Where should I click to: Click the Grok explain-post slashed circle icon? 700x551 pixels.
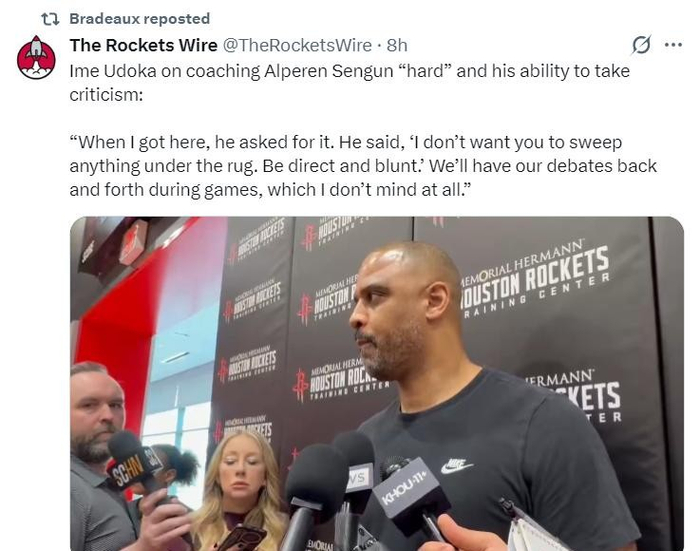click(x=642, y=45)
